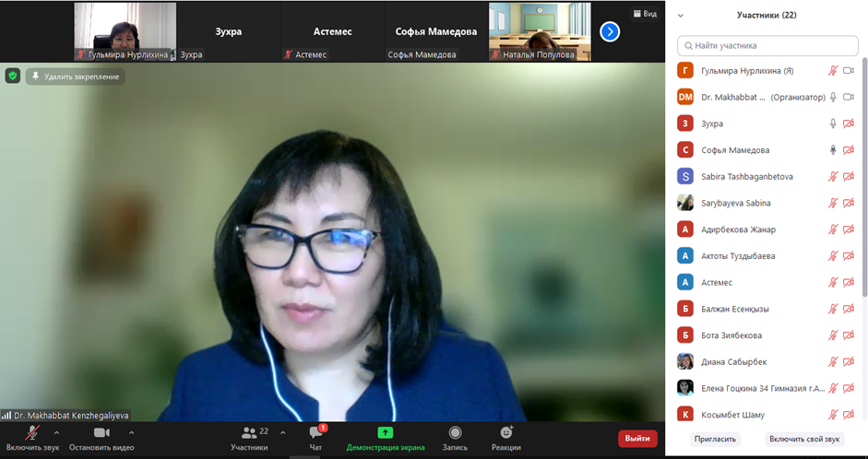The width and height of the screenshot is (868, 459).
Task: Expand video options chevron beside camera
Action: 131,432
